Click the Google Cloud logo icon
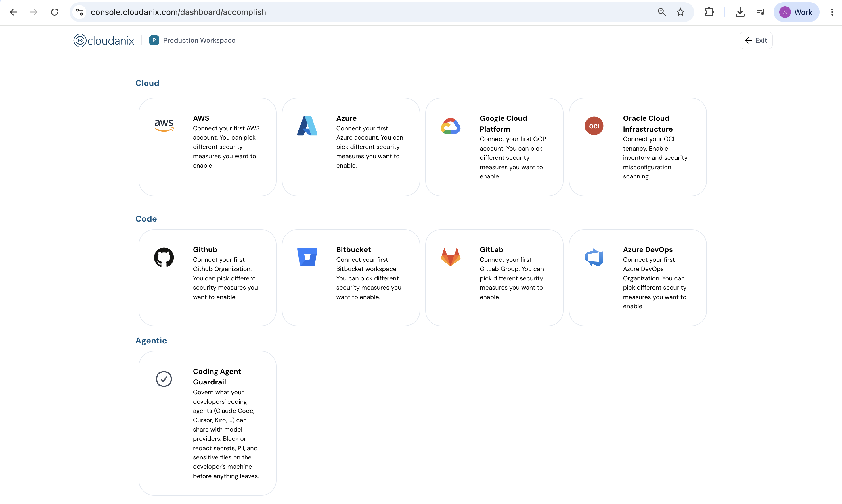This screenshot has width=842, height=504. click(451, 126)
